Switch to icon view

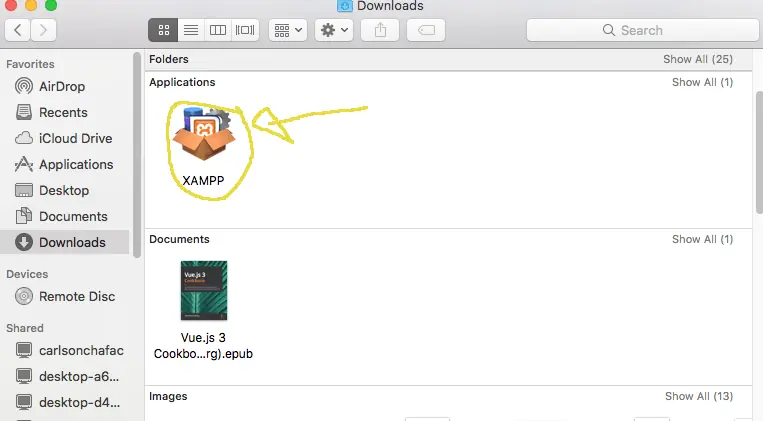pos(163,30)
